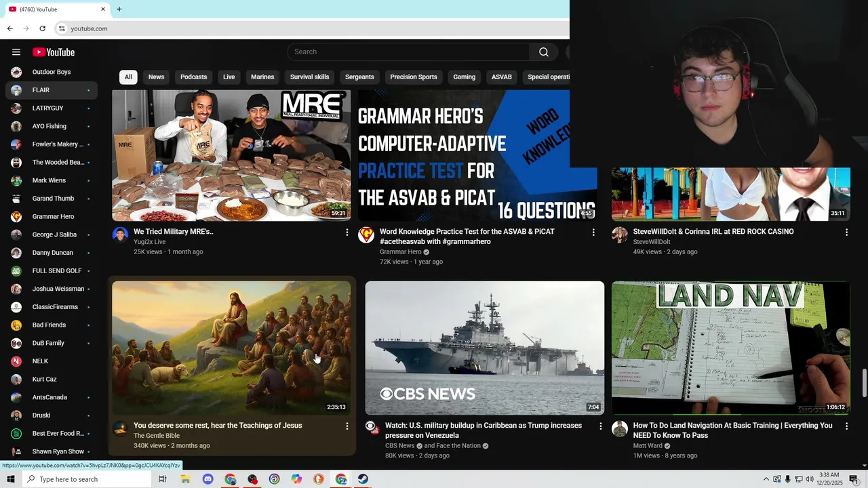
Task: Open title 'Word Knowledge Practice Test for the ASVAB'
Action: click(x=467, y=237)
